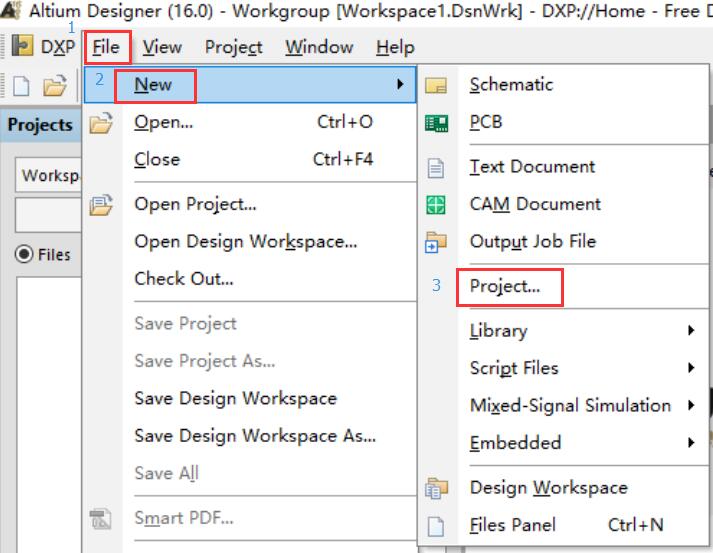This screenshot has height=553, width=713.
Task: Click the Design Workspace icon
Action: pos(436,488)
